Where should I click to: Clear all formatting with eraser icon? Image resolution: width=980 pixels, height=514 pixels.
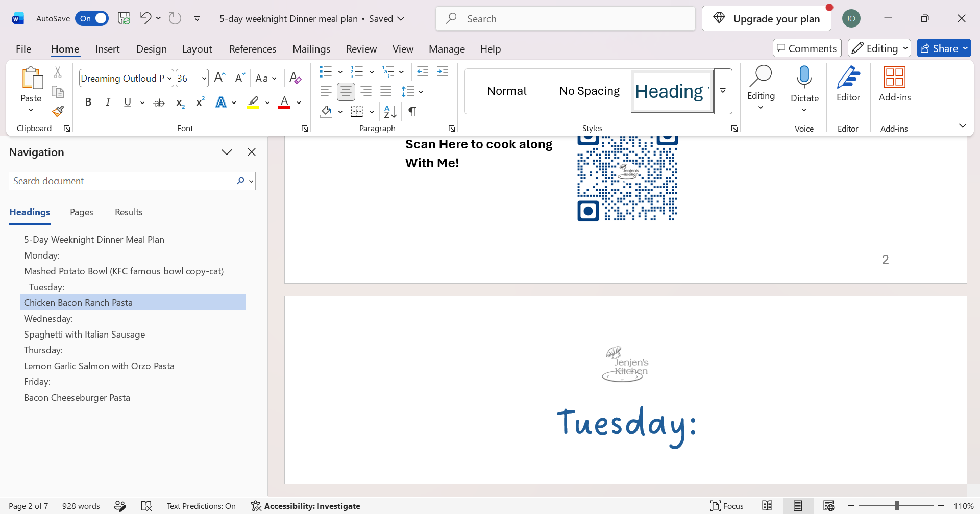click(295, 78)
